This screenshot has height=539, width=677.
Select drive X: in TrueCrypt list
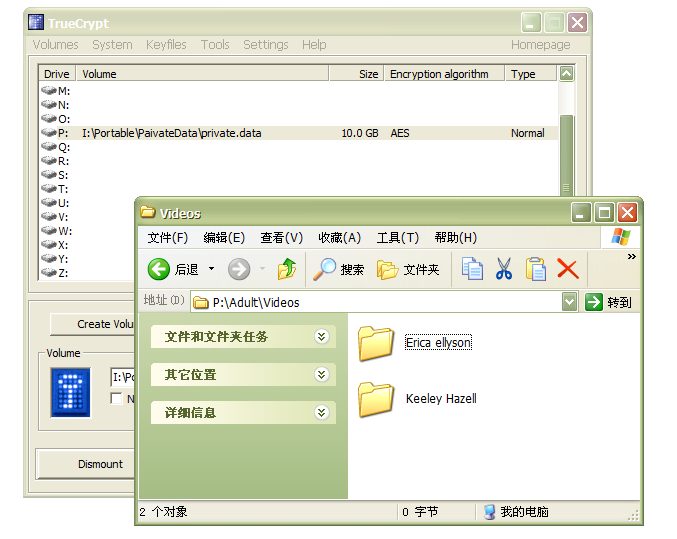[55, 245]
